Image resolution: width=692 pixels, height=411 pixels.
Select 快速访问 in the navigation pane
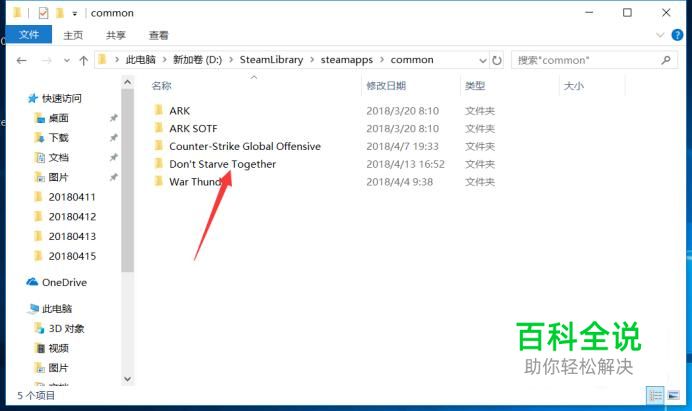(x=62, y=98)
